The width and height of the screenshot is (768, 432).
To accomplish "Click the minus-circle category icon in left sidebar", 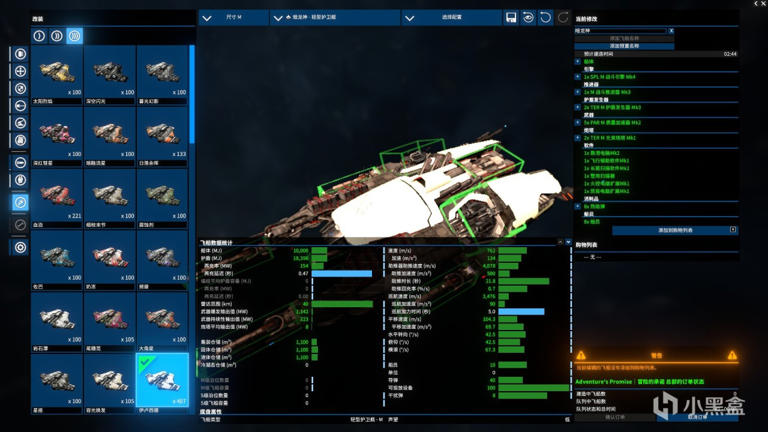I will [20, 162].
